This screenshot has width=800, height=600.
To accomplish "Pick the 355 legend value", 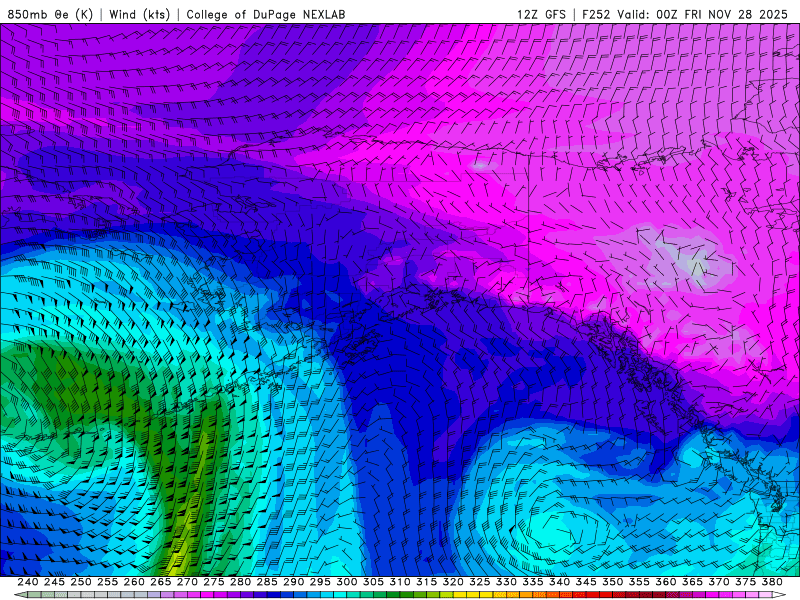I will pyautogui.click(x=638, y=582).
